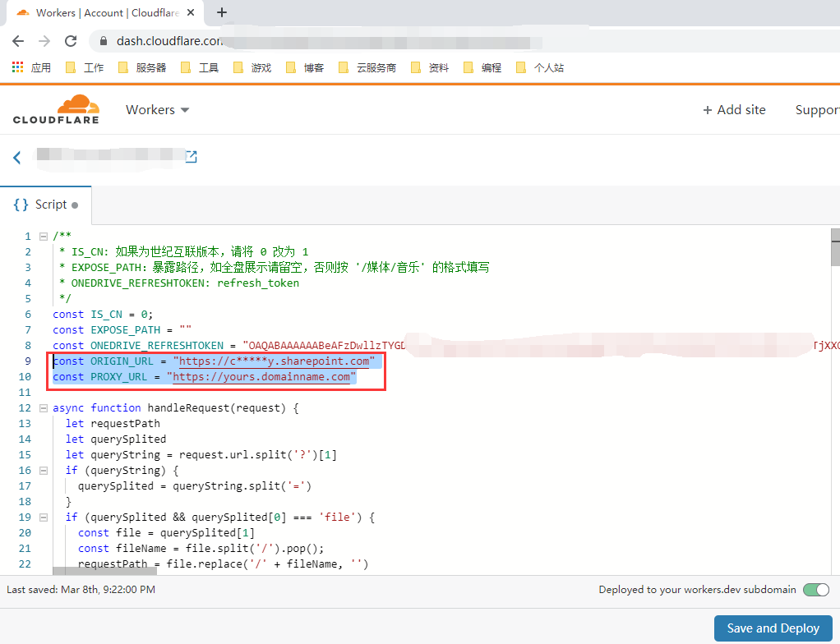The width and height of the screenshot is (840, 644).
Task: Reload the page with refresh icon
Action: click(71, 41)
